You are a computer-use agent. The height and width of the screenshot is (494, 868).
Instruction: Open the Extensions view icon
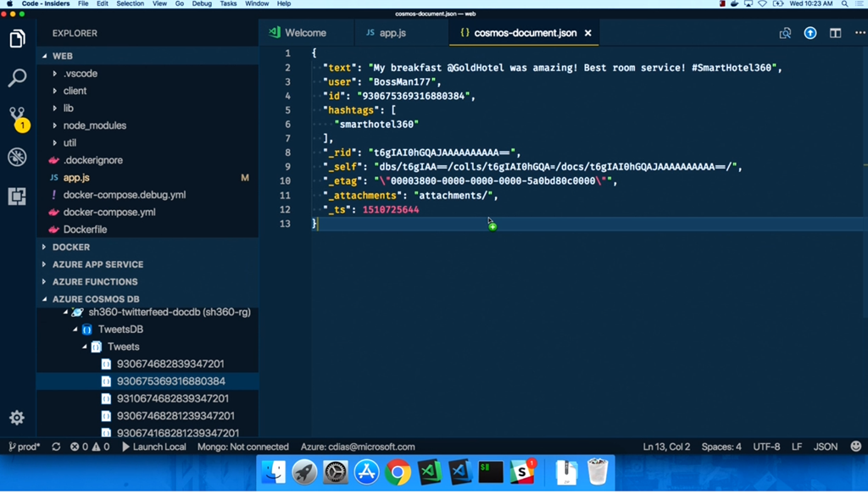(17, 197)
